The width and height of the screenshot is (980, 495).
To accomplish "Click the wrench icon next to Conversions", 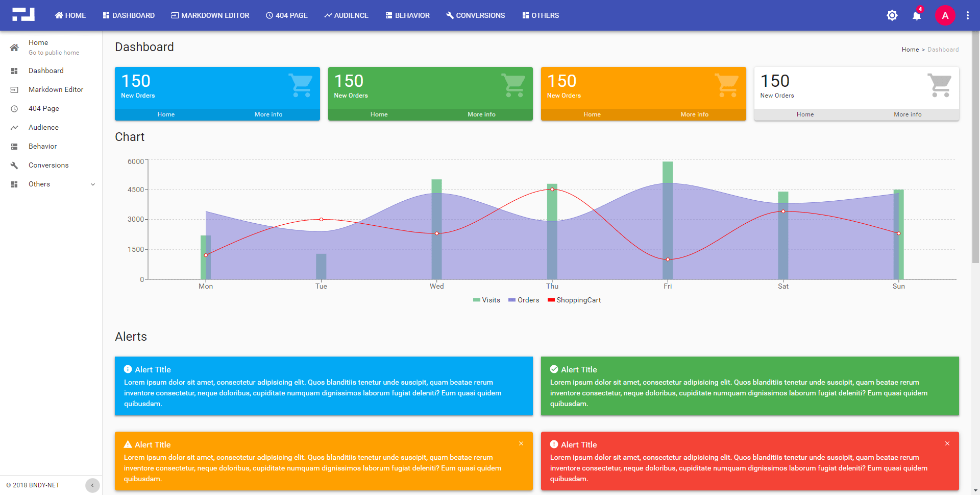I will [x=14, y=165].
